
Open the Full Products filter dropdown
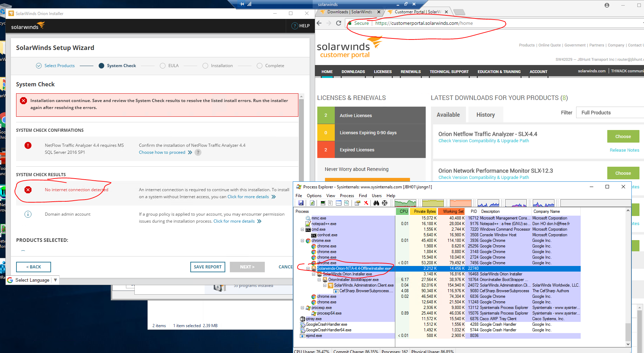coord(610,113)
